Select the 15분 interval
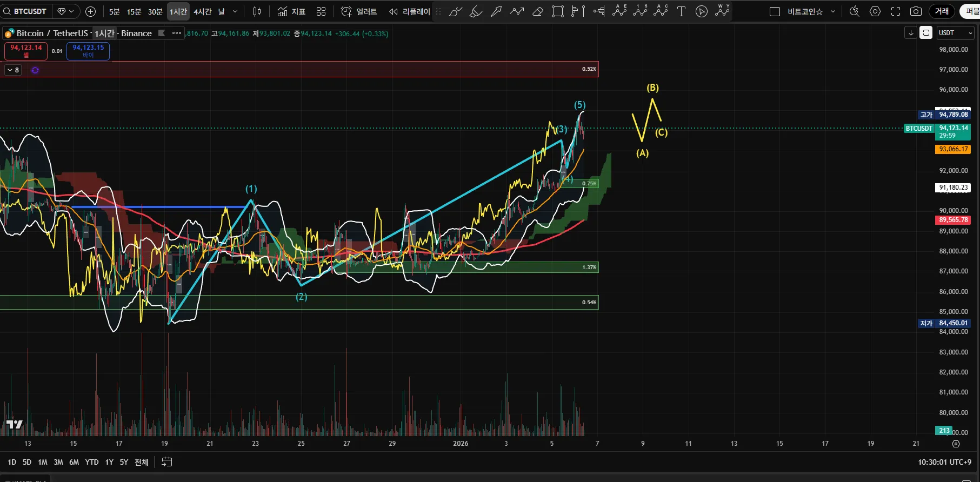Screen dimensions: 980x482 tap(134, 11)
